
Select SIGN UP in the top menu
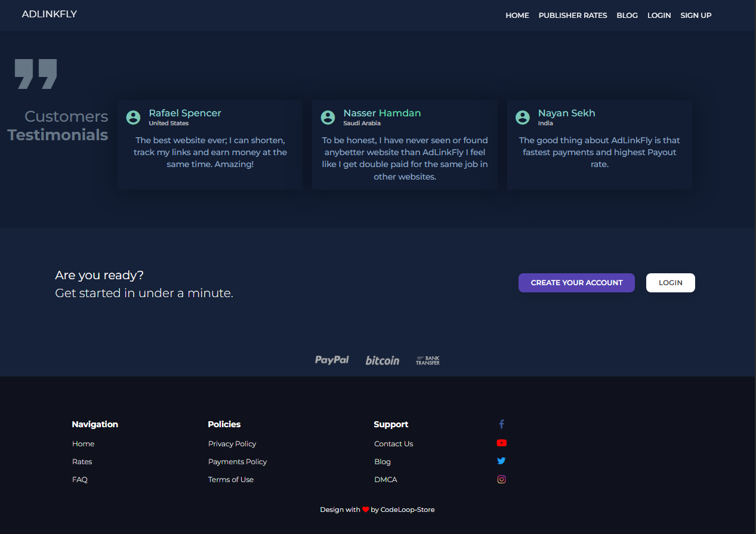point(696,16)
